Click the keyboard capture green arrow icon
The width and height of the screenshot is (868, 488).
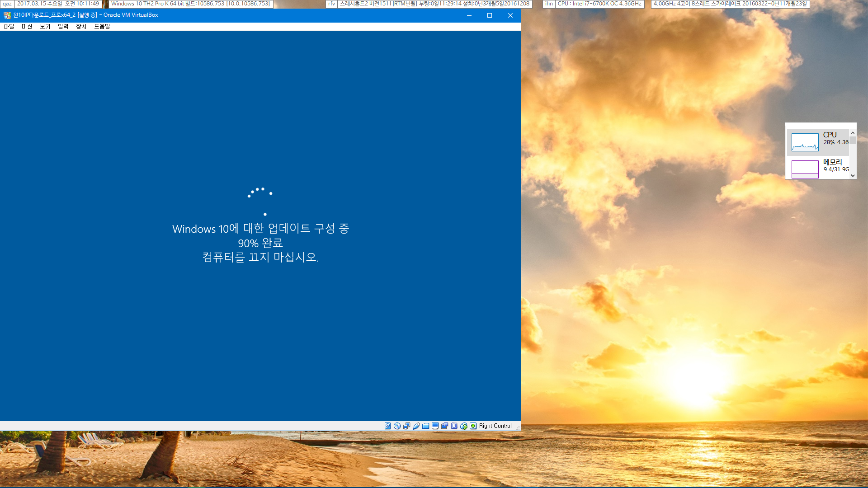click(x=473, y=426)
